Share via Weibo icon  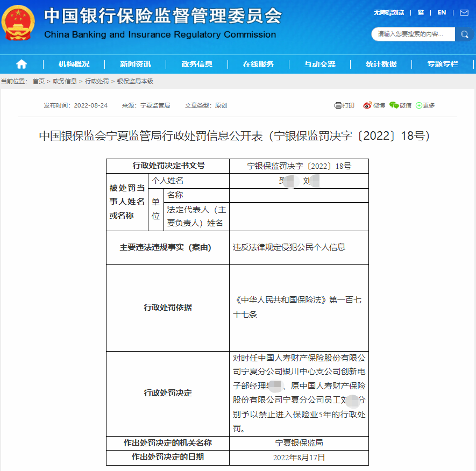pyautogui.click(x=367, y=105)
